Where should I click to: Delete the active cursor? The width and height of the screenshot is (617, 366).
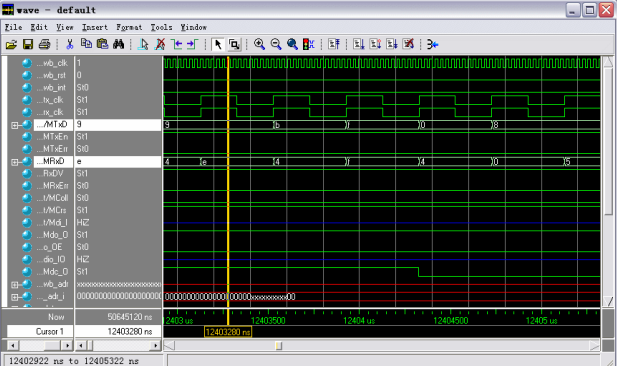point(160,44)
